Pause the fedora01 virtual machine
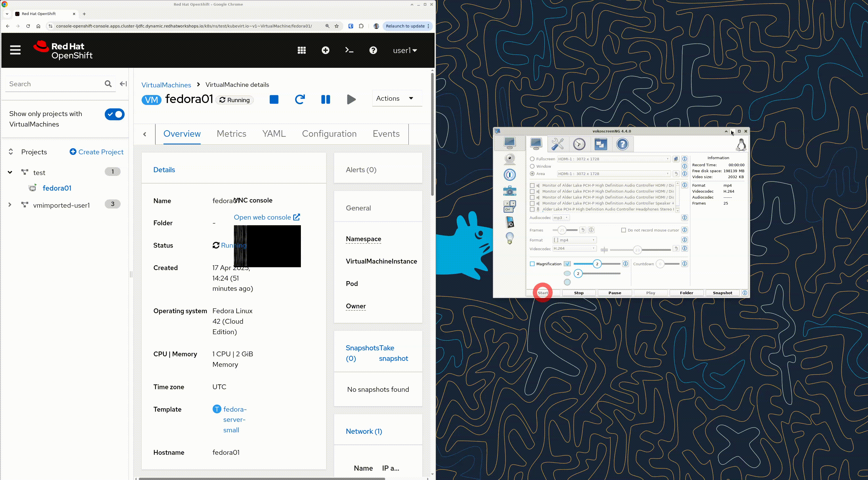The height and width of the screenshot is (480, 868). (x=326, y=99)
